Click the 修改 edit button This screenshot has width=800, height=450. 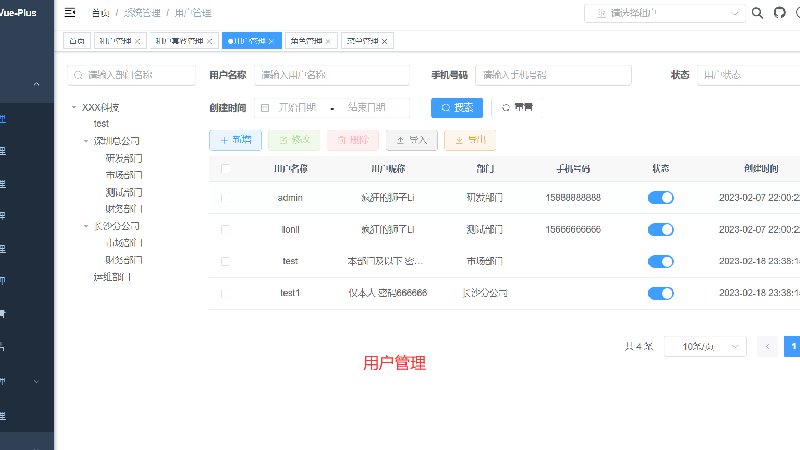(x=294, y=140)
